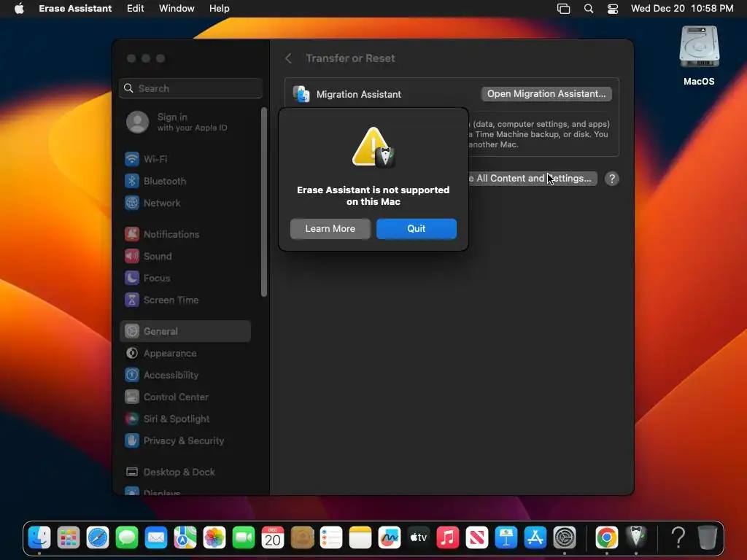Open the Apple menu
This screenshot has height=560, width=747.
coord(19,9)
